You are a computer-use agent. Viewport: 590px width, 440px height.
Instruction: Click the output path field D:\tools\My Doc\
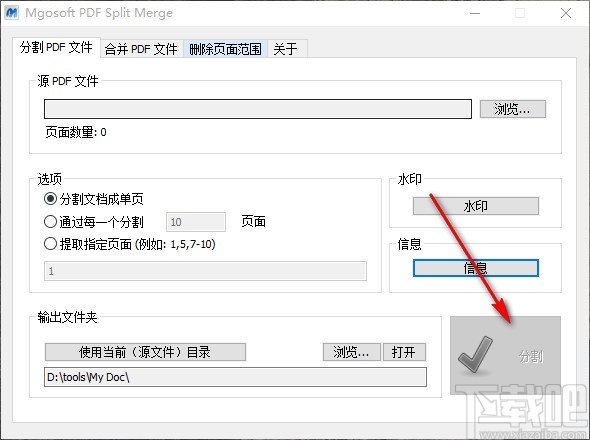tap(235, 377)
